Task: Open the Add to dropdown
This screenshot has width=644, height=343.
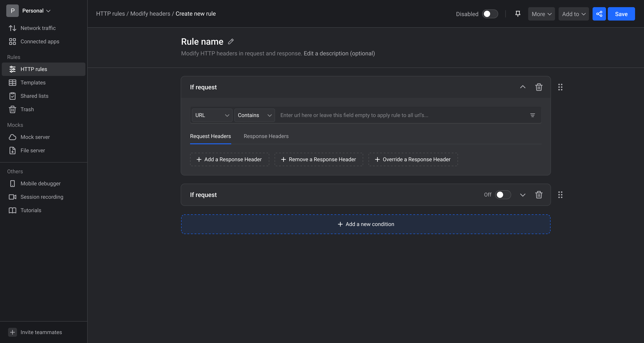Action: click(574, 14)
